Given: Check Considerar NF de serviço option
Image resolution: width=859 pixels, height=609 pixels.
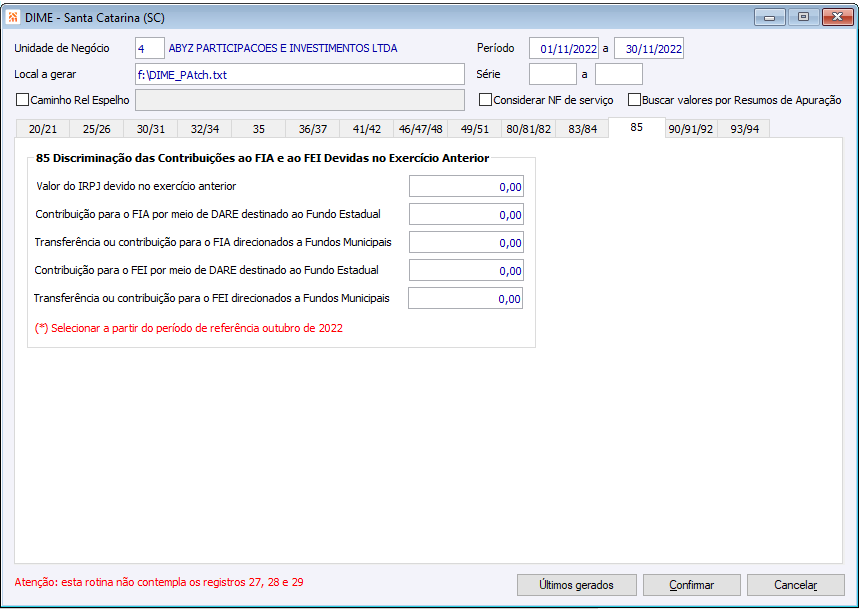Looking at the screenshot, I should pos(485,100).
